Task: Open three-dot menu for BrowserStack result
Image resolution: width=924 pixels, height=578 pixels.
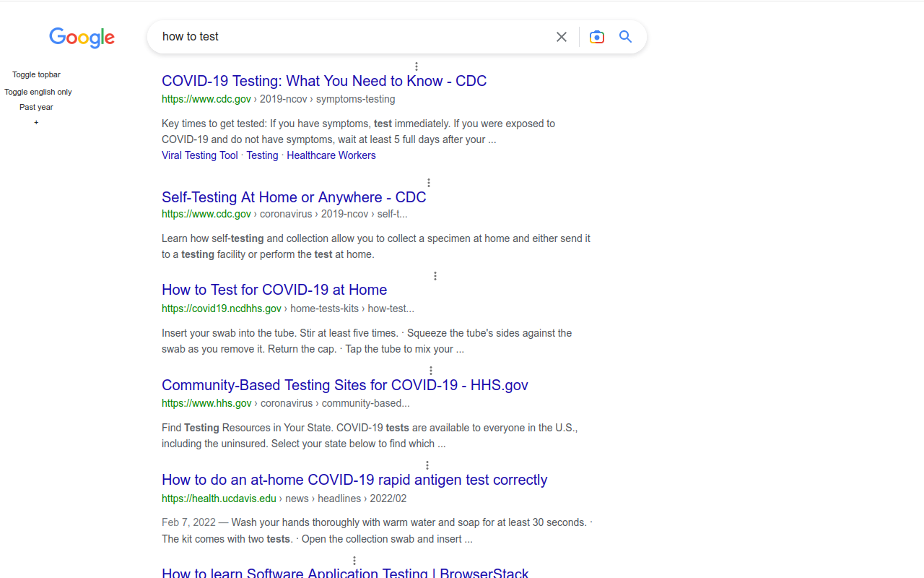Action: [x=354, y=561]
